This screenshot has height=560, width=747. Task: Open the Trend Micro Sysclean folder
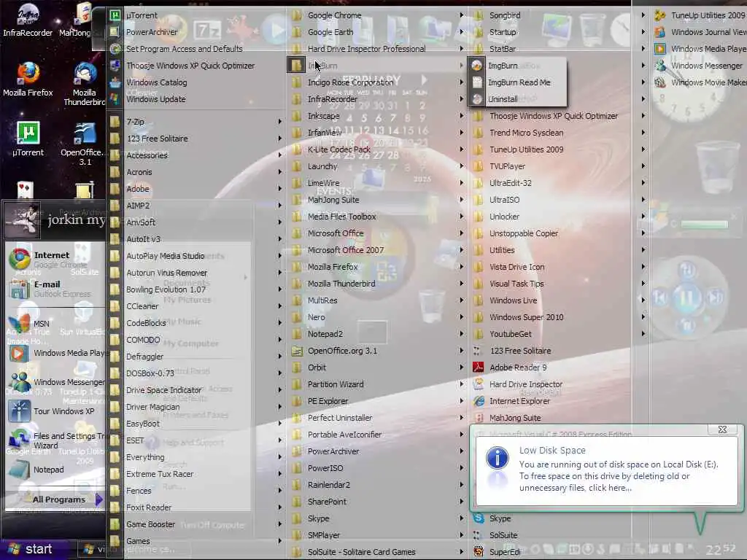point(560,133)
